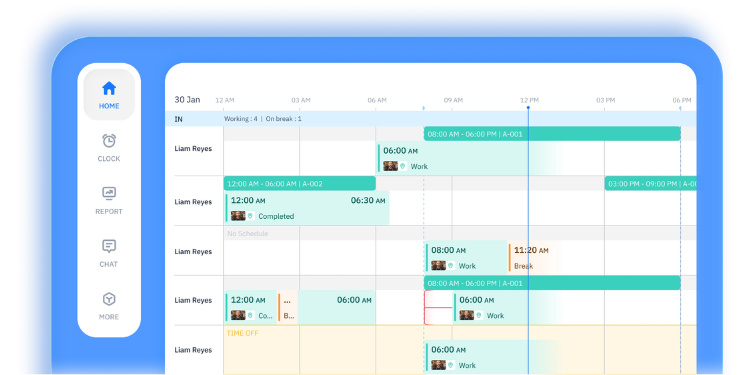
Task: Open the 06:00 AM Work entry in TIME OFF row
Action: [x=493, y=357]
